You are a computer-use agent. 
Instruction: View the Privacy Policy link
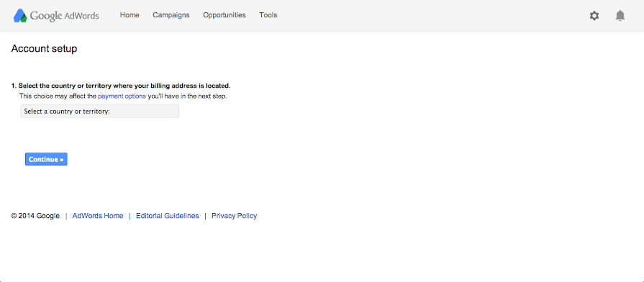pos(234,216)
